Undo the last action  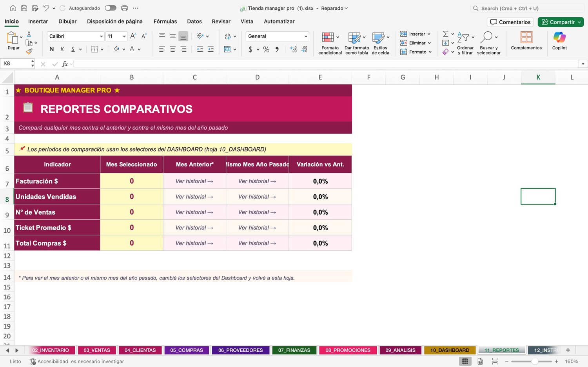pyautogui.click(x=46, y=8)
